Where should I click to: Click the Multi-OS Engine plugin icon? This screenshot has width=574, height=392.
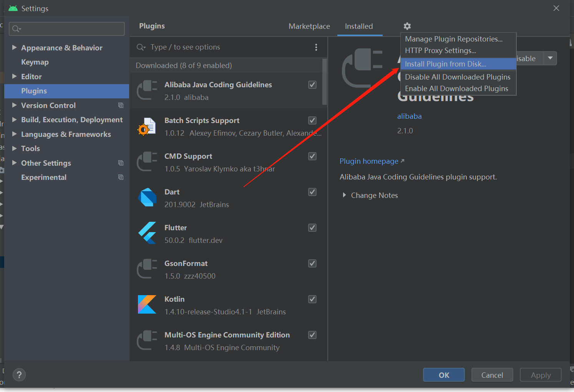click(147, 341)
